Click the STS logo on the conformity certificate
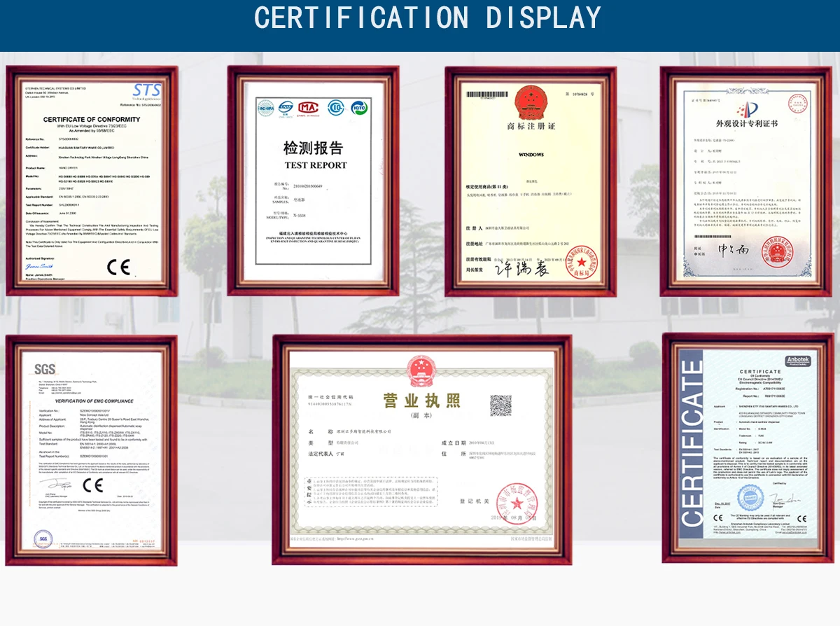Image resolution: width=840 pixels, height=626 pixels. [147, 90]
